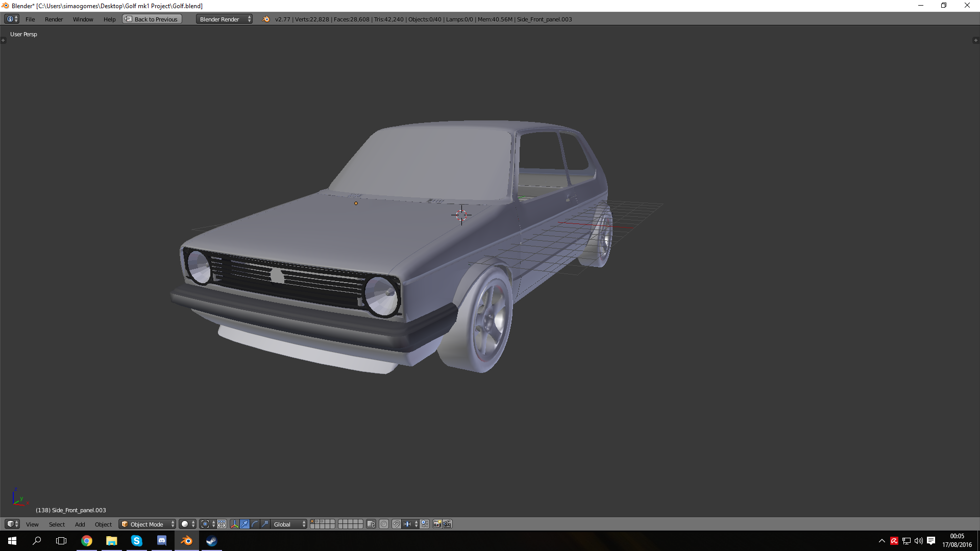The width and height of the screenshot is (980, 551).
Task: Select the rotate manipulator arc
Action: click(255, 524)
